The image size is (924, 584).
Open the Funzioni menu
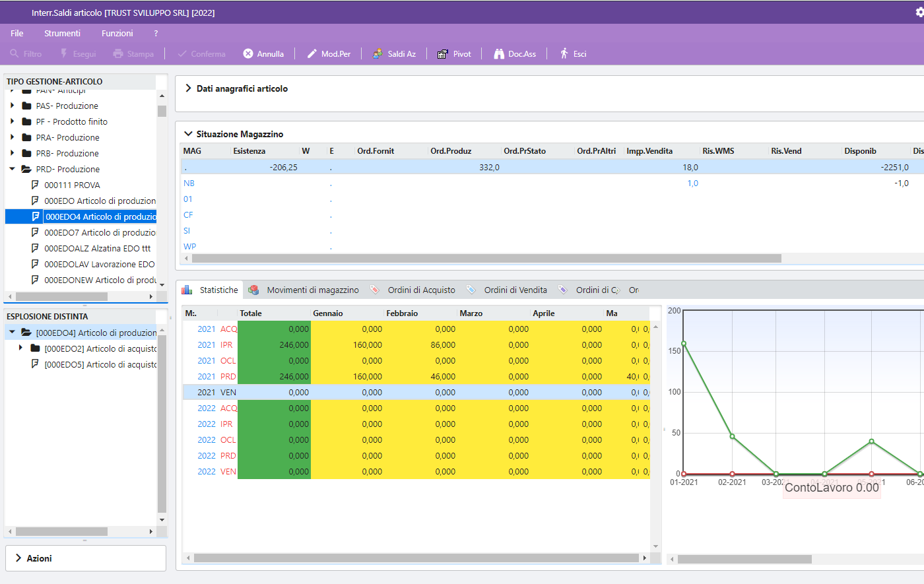[117, 33]
